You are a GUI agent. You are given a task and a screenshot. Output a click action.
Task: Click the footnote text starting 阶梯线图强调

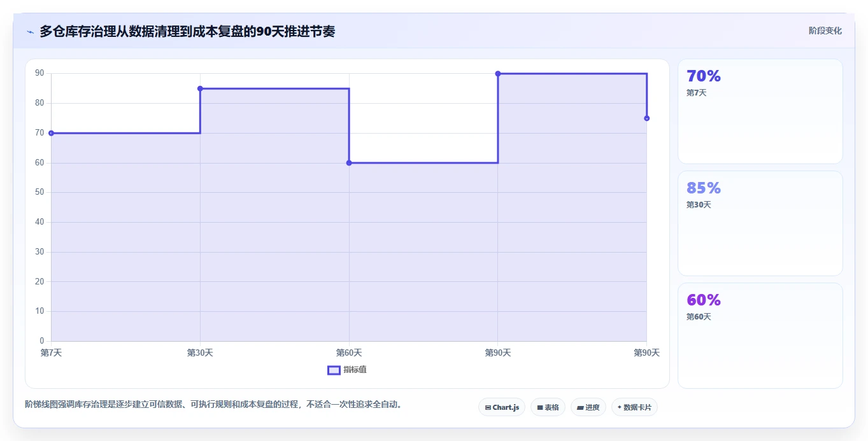213,404
